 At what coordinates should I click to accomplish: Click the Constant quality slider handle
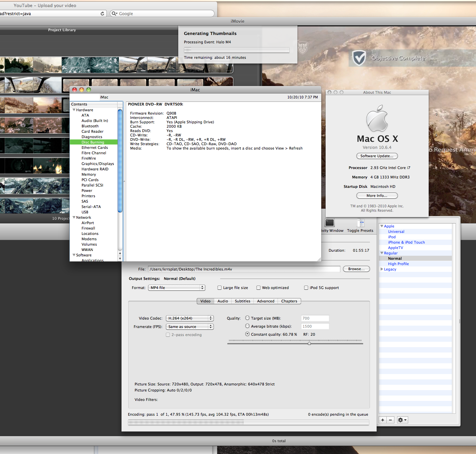click(x=309, y=343)
